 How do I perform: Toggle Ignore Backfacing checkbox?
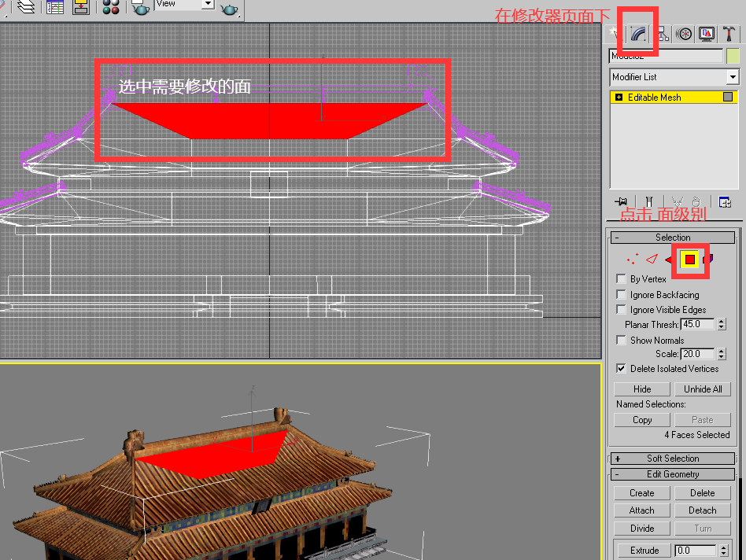point(622,295)
